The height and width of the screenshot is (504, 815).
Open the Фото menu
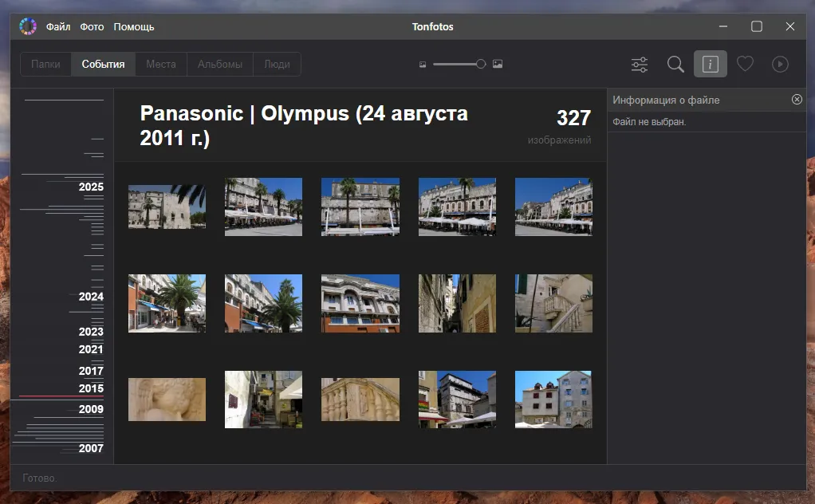tap(92, 26)
